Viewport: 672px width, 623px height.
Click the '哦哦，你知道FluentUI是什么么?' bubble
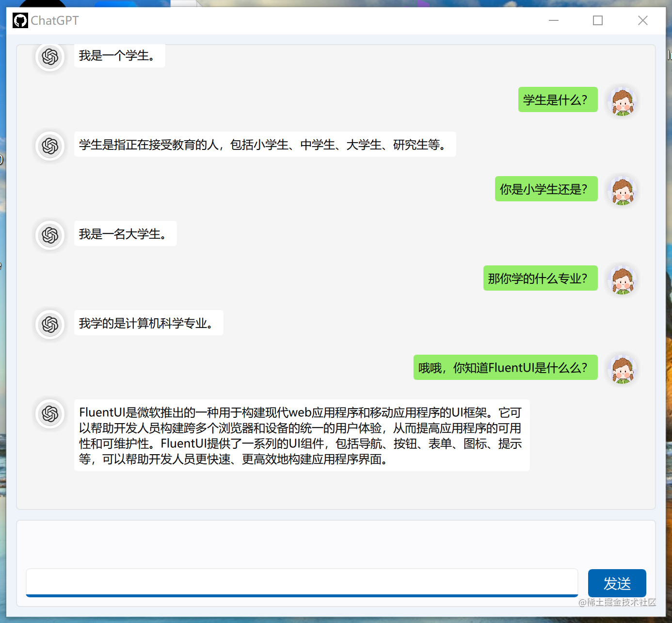tap(505, 367)
